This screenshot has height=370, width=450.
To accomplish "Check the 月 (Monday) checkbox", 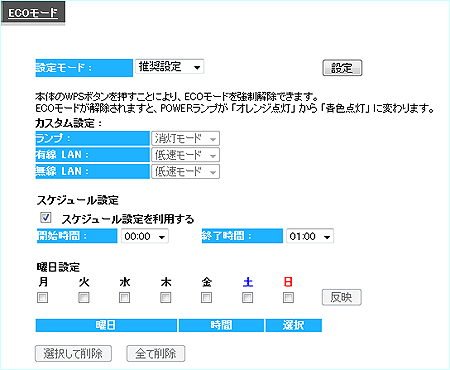I will 42,297.
